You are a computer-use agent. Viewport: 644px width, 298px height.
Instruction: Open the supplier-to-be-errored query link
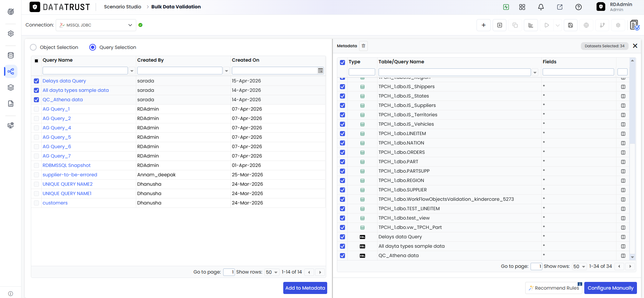click(70, 175)
